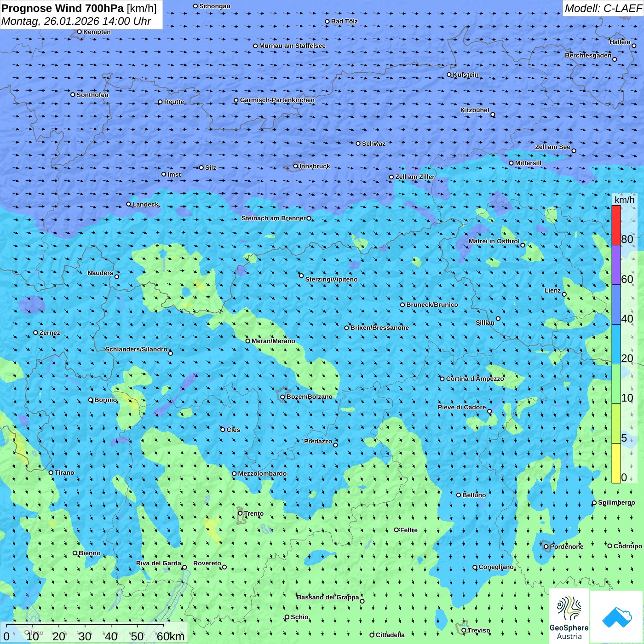Click the 'Zernez' label
The width and height of the screenshot is (644, 644).
click(x=50, y=333)
